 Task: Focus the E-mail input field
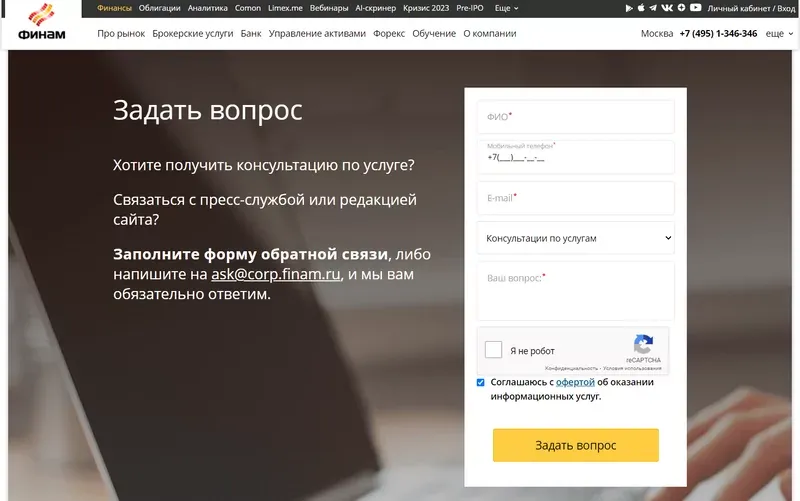(x=576, y=198)
